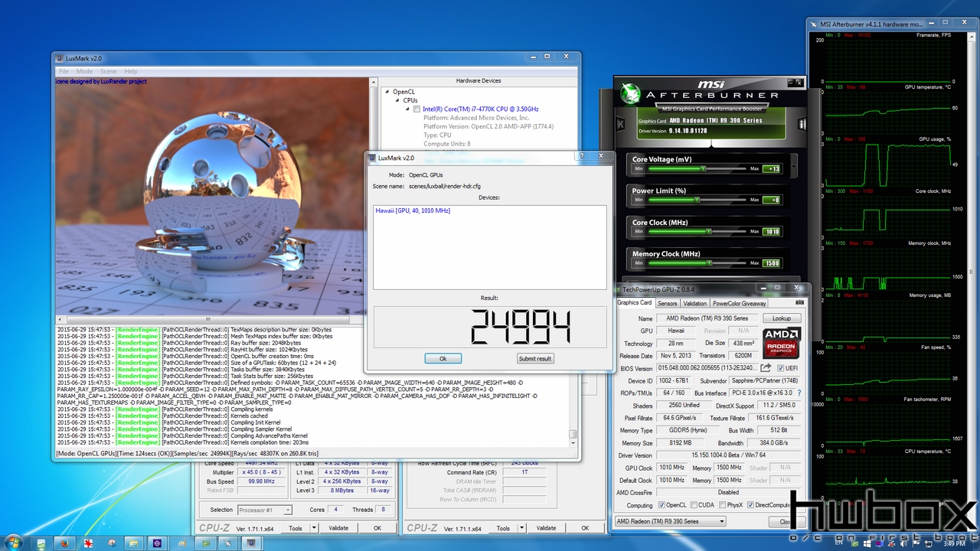The width and height of the screenshot is (980, 551).
Task: Click the 24994 result display
Action: (488, 327)
